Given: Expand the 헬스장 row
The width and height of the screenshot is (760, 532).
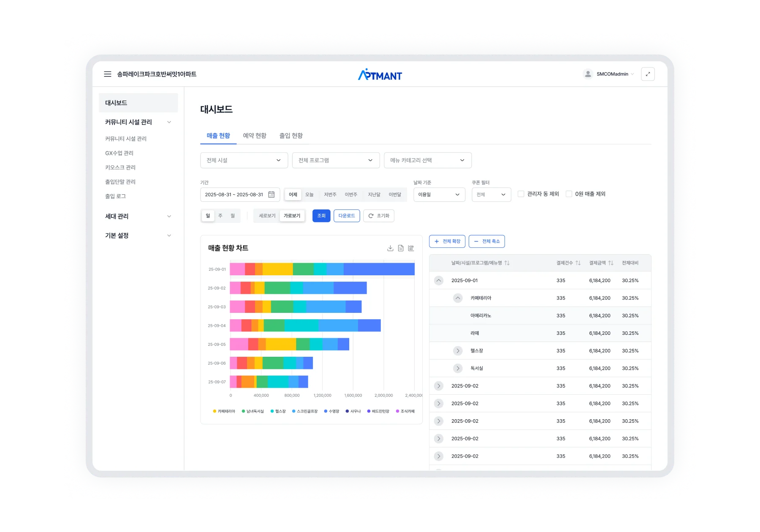Looking at the screenshot, I should pyautogui.click(x=458, y=351).
